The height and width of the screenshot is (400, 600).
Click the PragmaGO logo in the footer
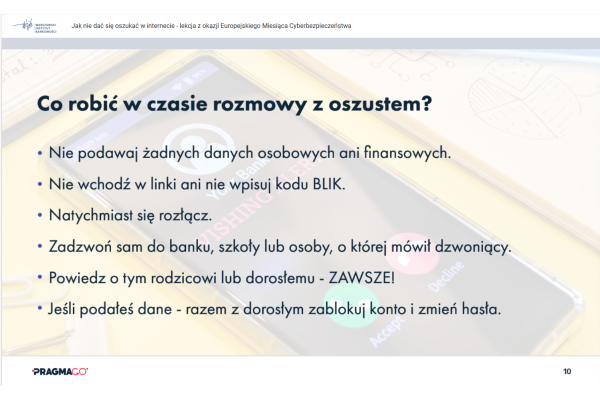coord(60,371)
